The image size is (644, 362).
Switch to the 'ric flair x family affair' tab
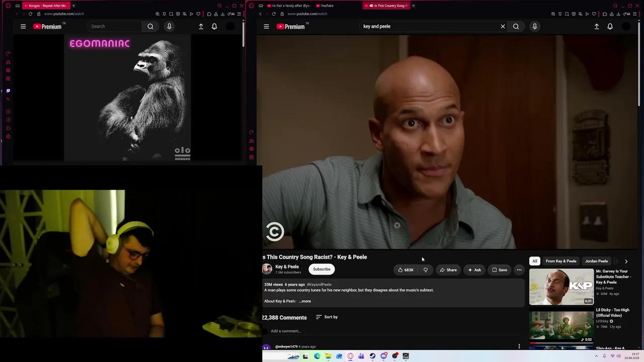(x=288, y=6)
